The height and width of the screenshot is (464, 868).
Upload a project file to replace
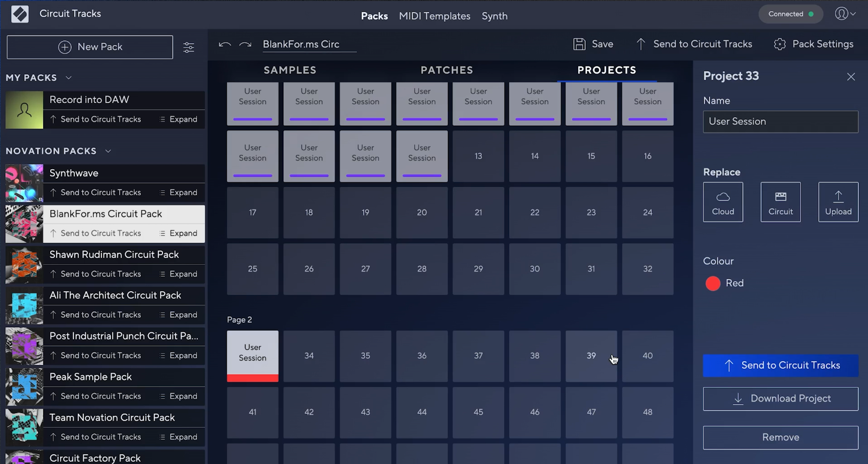pos(838,202)
